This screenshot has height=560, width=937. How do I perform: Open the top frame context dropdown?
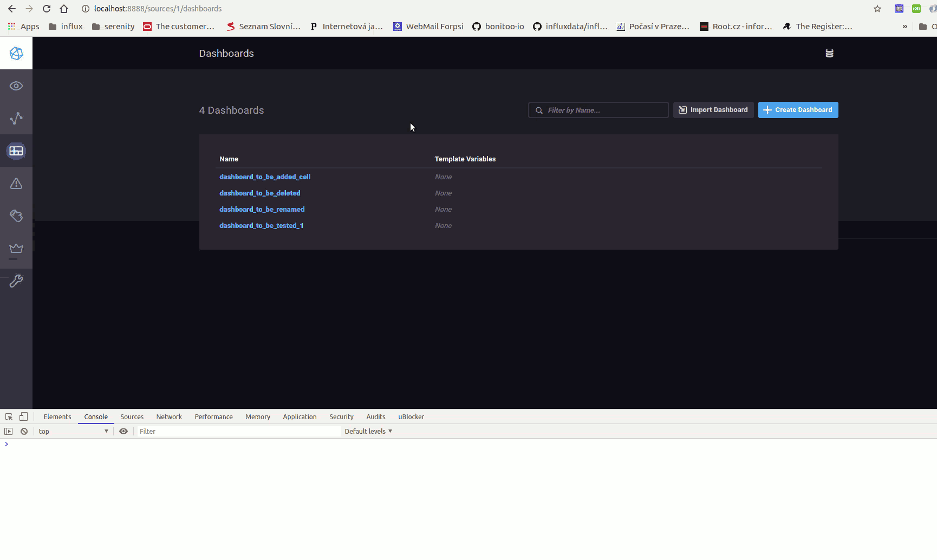point(73,431)
